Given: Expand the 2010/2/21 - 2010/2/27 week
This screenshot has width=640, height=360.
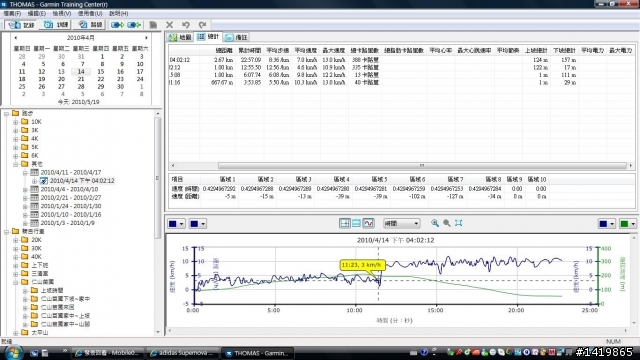Looking at the screenshot, I should 25,198.
